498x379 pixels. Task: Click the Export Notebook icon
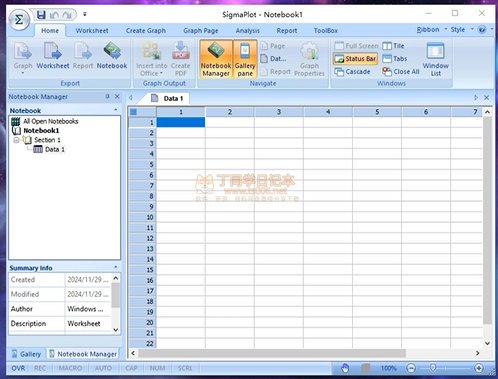click(x=112, y=55)
